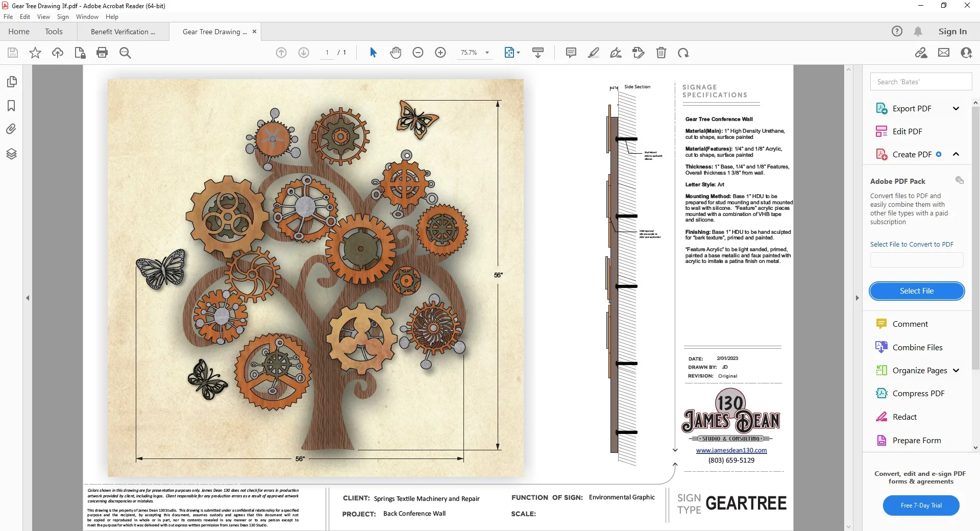
Task: Click the Delete trash can icon
Action: (x=661, y=53)
